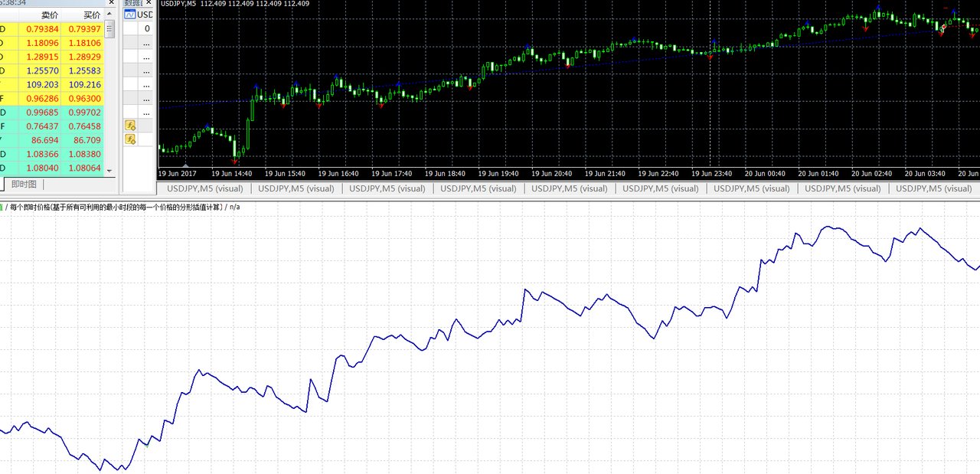Image resolution: width=980 pixels, height=474 pixels.
Task: Click scroll-up arrow in the quotes list
Action: click(109, 15)
